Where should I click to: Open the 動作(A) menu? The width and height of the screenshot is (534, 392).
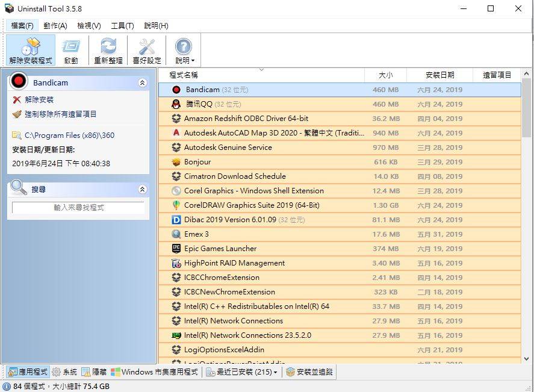55,25
